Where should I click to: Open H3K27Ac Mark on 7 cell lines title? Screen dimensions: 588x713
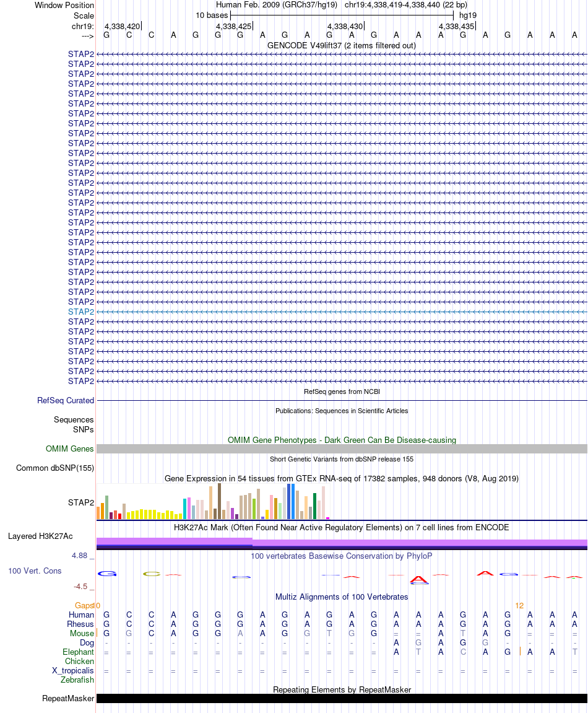[341, 528]
